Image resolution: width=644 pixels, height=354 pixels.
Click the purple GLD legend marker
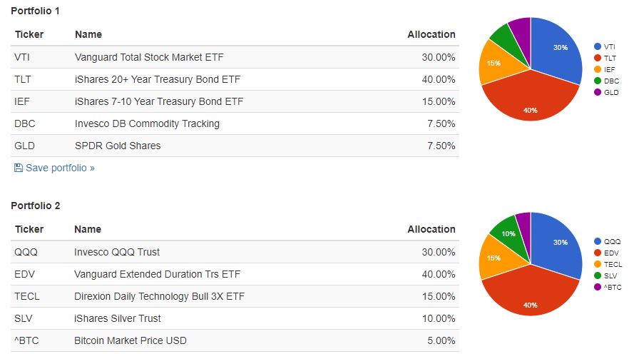598,92
